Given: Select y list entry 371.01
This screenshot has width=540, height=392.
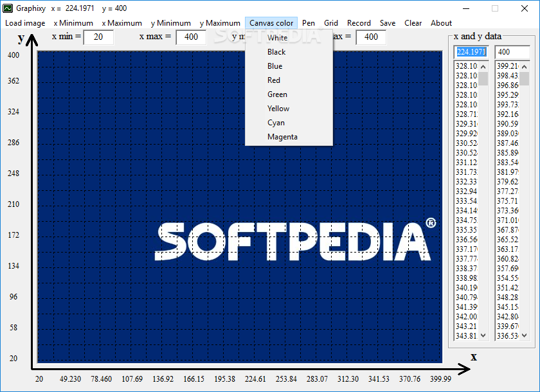Looking at the screenshot, I should 508,220.
